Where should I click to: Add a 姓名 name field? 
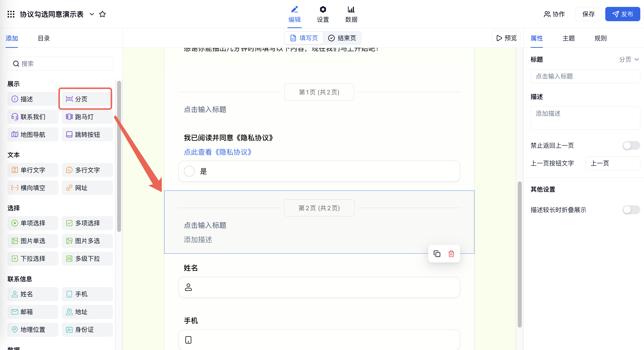click(33, 294)
